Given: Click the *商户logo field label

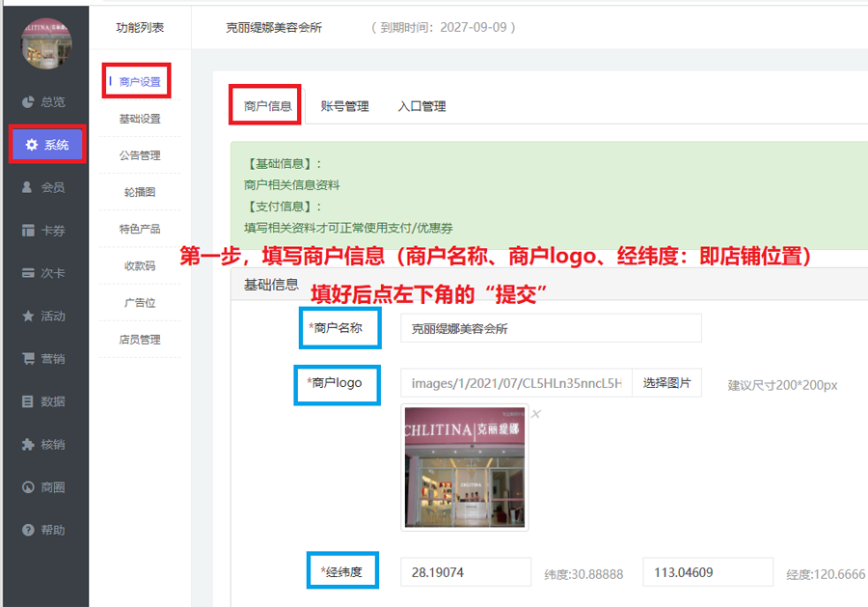Looking at the screenshot, I should point(335,383).
